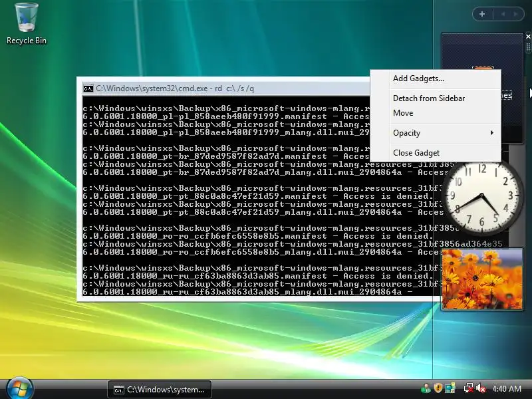Choose Add Gadgets... from context menu

pos(418,78)
